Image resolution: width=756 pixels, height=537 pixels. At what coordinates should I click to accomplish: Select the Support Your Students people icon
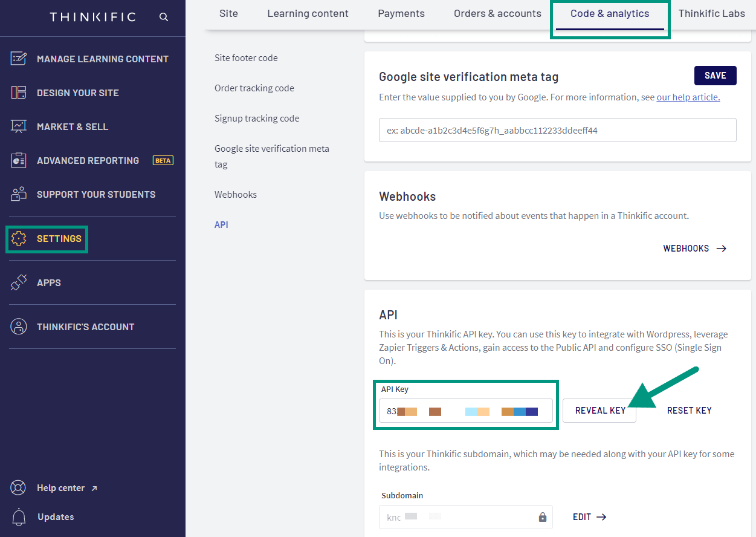pos(19,194)
